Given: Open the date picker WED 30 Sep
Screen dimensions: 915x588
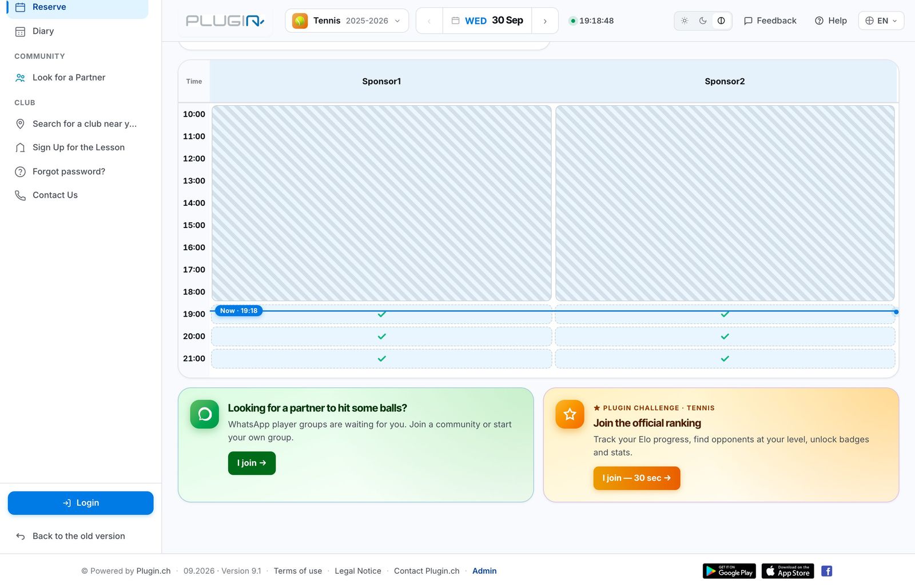Looking at the screenshot, I should pos(487,21).
